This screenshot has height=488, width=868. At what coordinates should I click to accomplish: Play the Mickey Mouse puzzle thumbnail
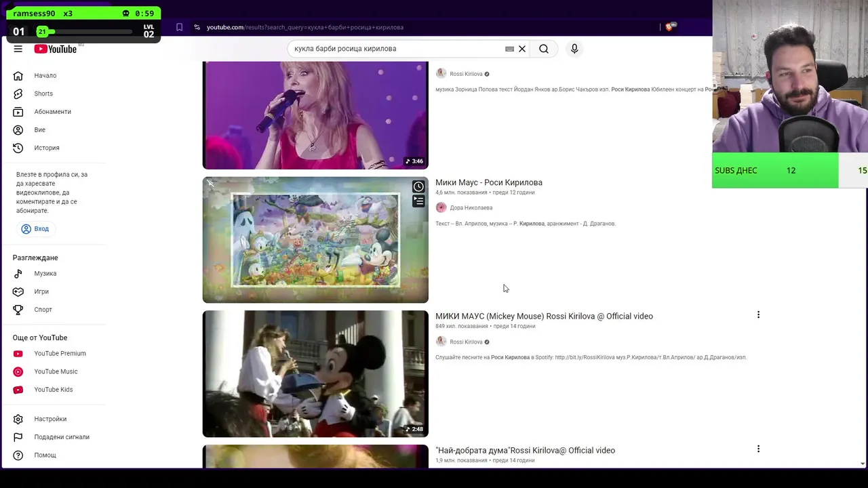(x=315, y=240)
